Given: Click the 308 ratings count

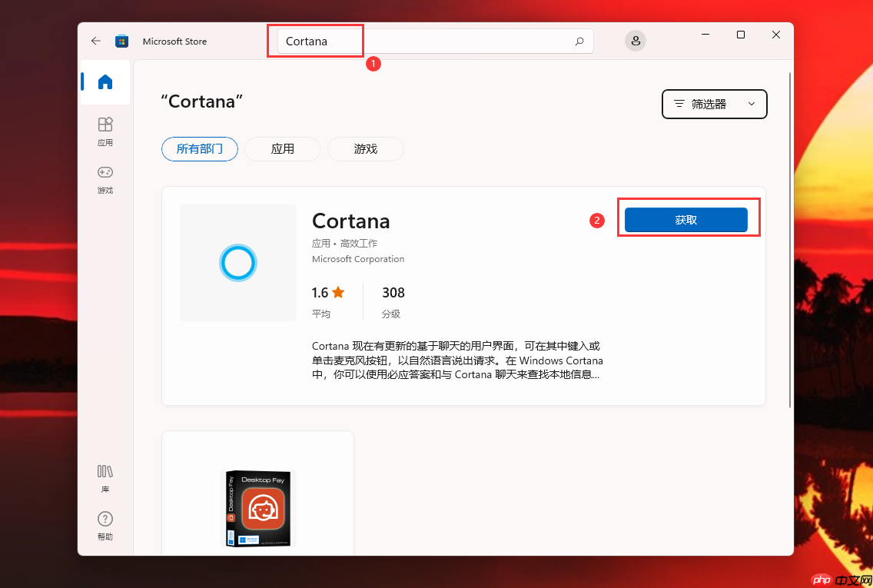Looking at the screenshot, I should pos(393,293).
